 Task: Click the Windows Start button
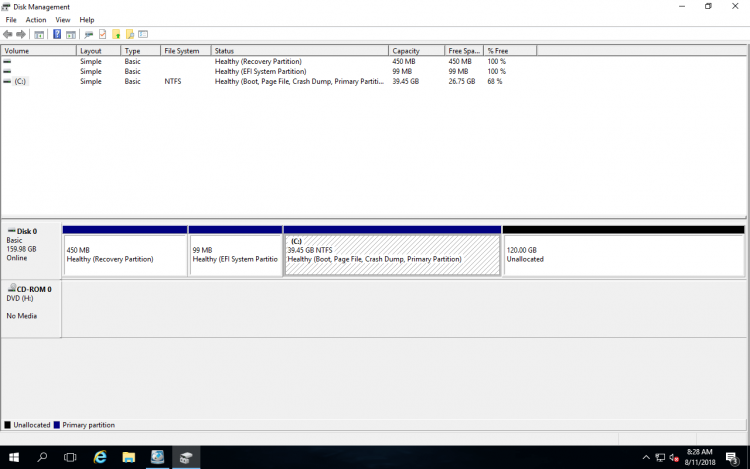tap(14, 457)
